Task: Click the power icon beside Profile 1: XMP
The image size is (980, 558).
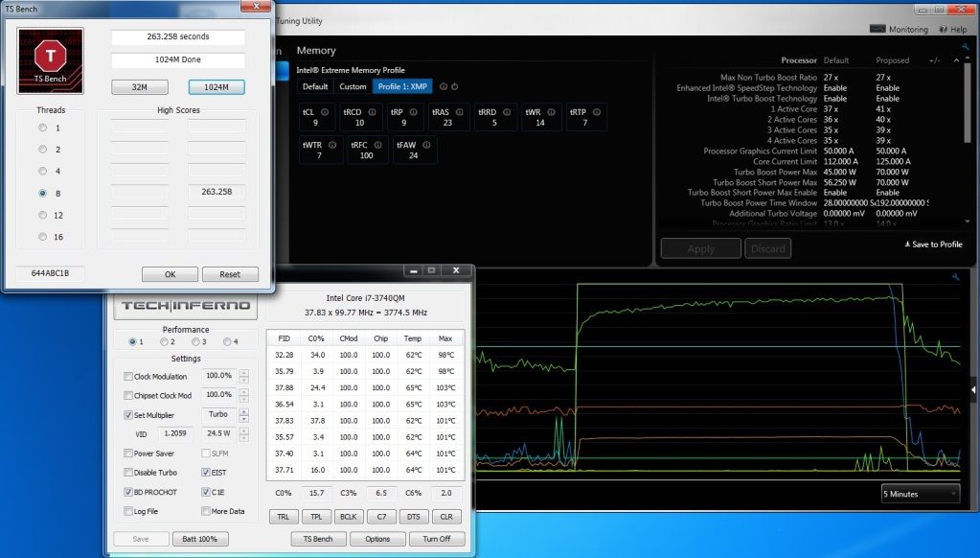Action: coord(454,86)
